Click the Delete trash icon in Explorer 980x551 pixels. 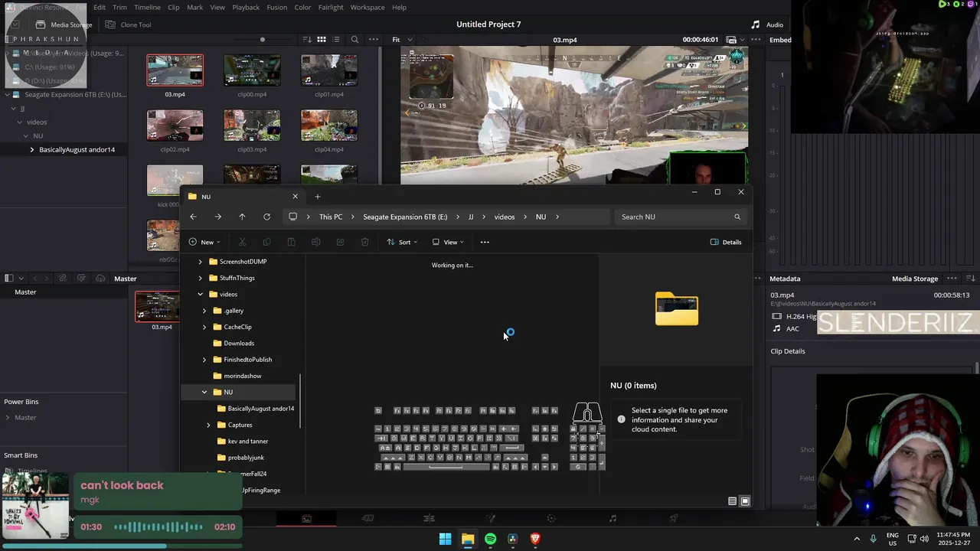[x=364, y=242]
